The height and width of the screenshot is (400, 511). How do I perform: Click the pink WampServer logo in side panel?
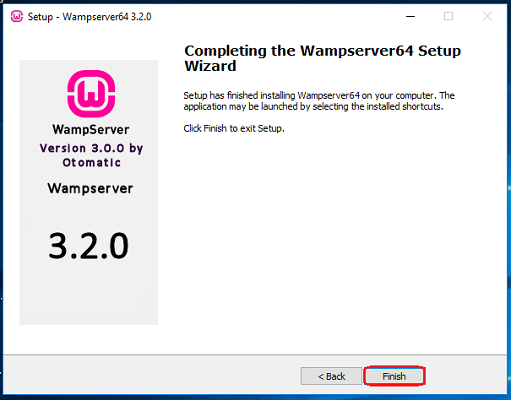pos(91,94)
